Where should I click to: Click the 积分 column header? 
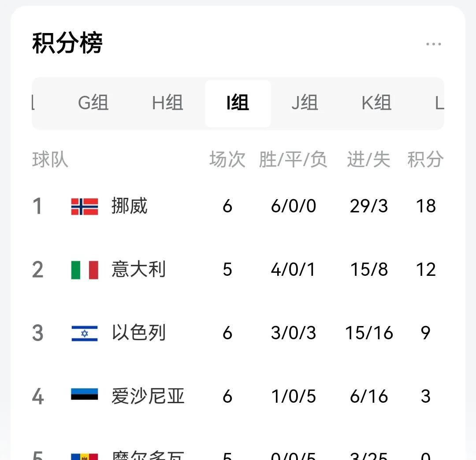click(425, 160)
